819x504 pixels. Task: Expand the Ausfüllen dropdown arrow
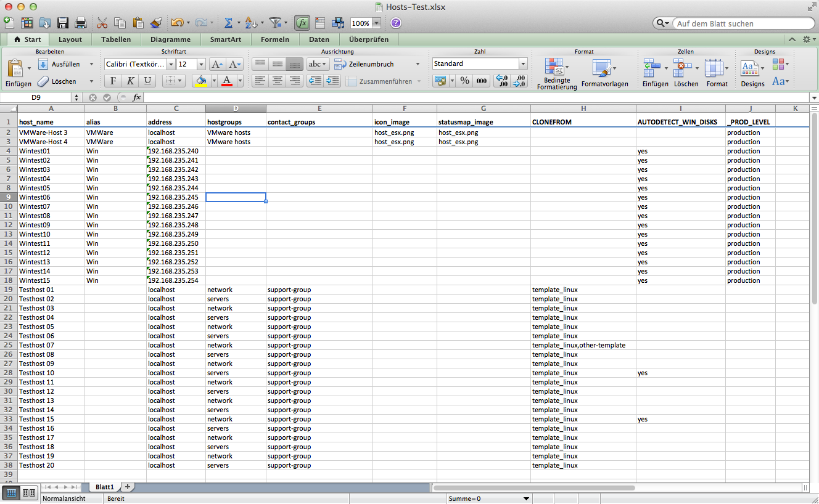tap(91, 64)
